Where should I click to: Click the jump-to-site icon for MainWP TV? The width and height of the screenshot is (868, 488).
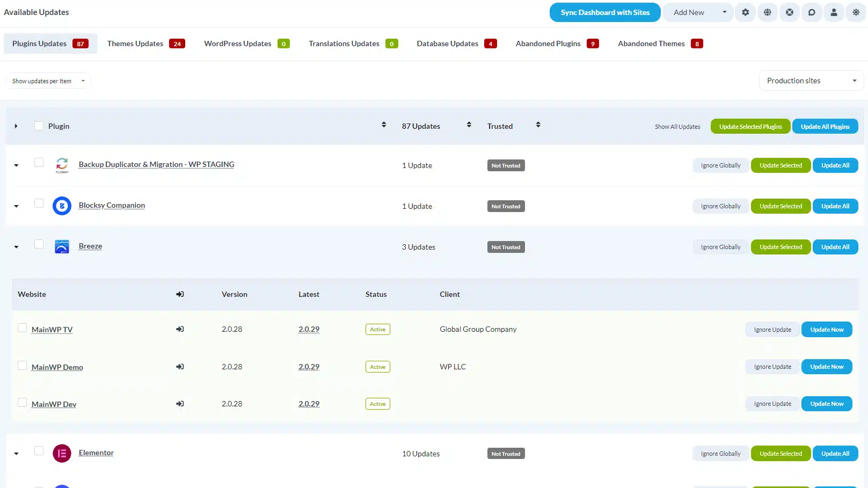(180, 329)
